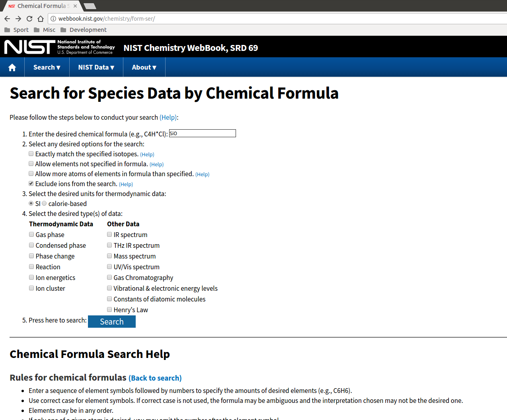Click the blue Search button

tap(112, 321)
